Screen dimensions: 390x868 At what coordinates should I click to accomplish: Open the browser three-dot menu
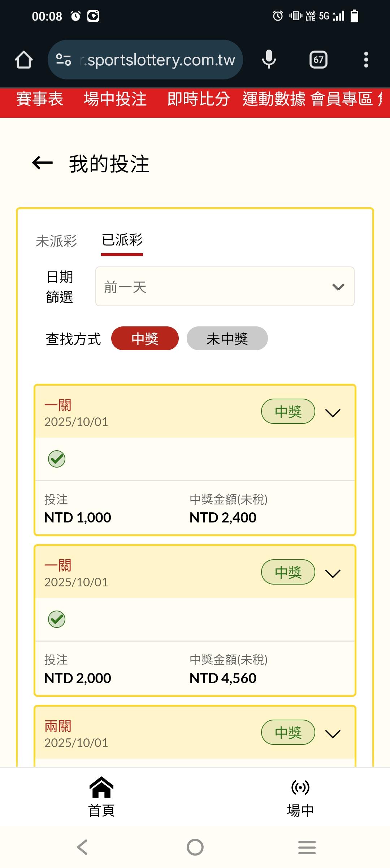click(366, 60)
